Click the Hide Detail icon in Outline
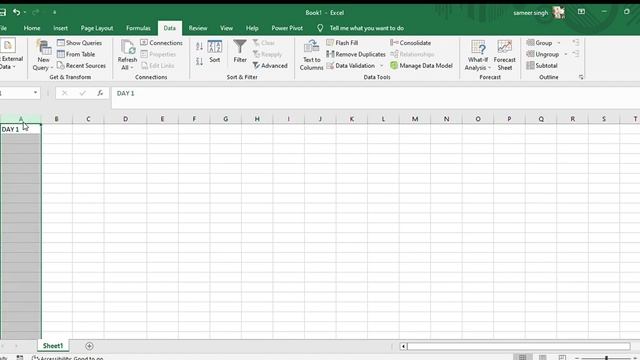The image size is (640, 360). [576, 54]
